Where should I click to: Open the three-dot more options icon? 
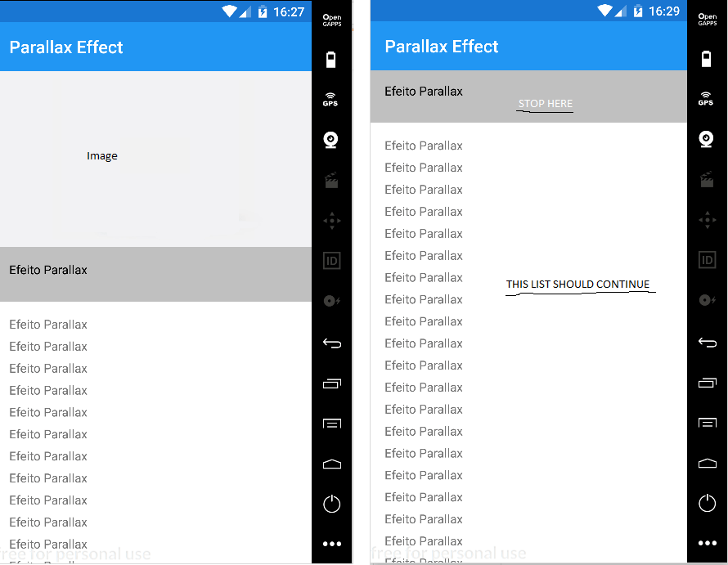331,543
